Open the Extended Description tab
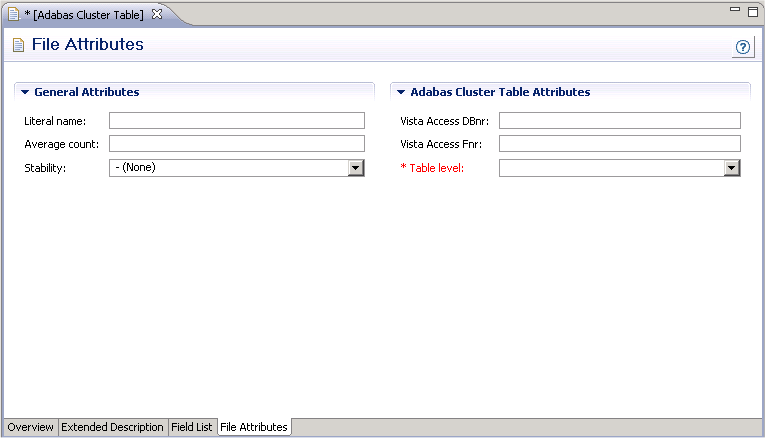 112,427
